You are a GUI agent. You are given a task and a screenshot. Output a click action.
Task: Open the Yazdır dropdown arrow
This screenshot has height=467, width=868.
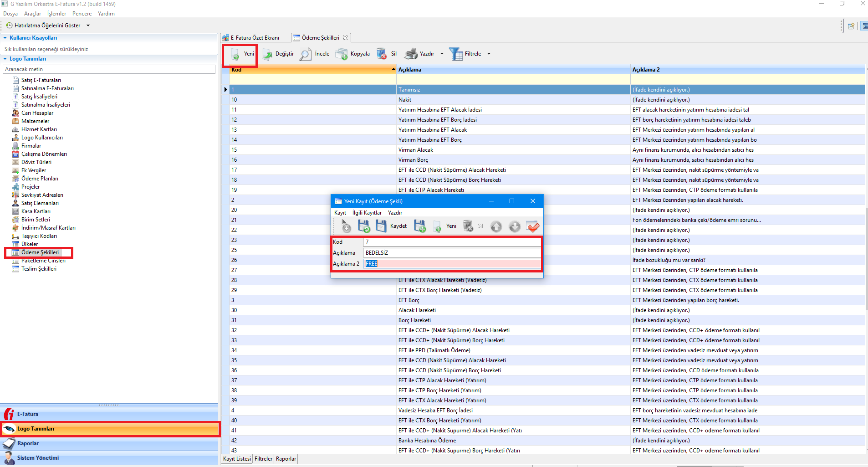[442, 54]
